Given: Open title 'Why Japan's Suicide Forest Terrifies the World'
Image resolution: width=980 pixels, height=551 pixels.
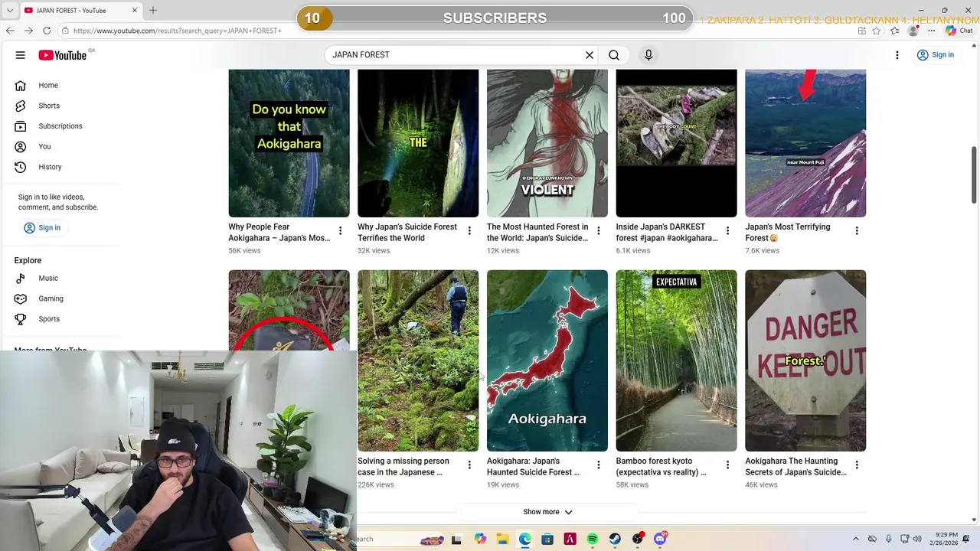Looking at the screenshot, I should coord(407,232).
